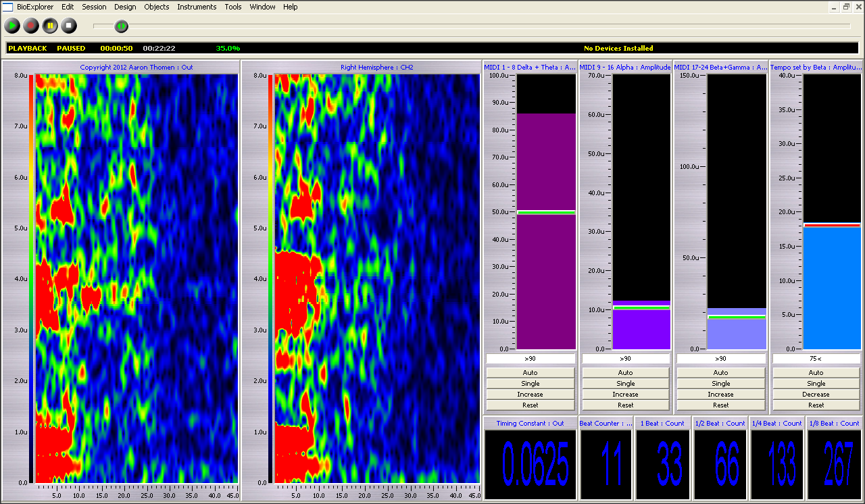Click the red threshold marker in Tempo bar
This screenshot has height=504, width=865.
click(x=832, y=225)
